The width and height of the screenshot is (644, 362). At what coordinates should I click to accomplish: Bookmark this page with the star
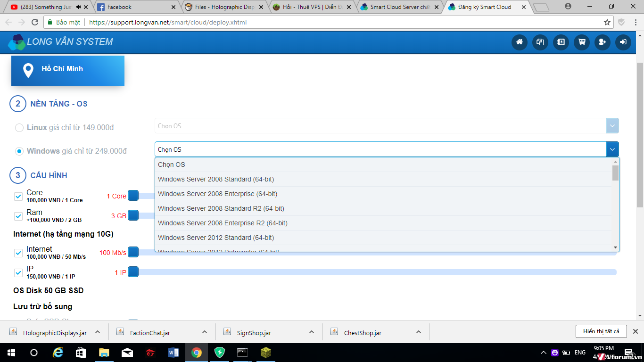click(x=607, y=22)
